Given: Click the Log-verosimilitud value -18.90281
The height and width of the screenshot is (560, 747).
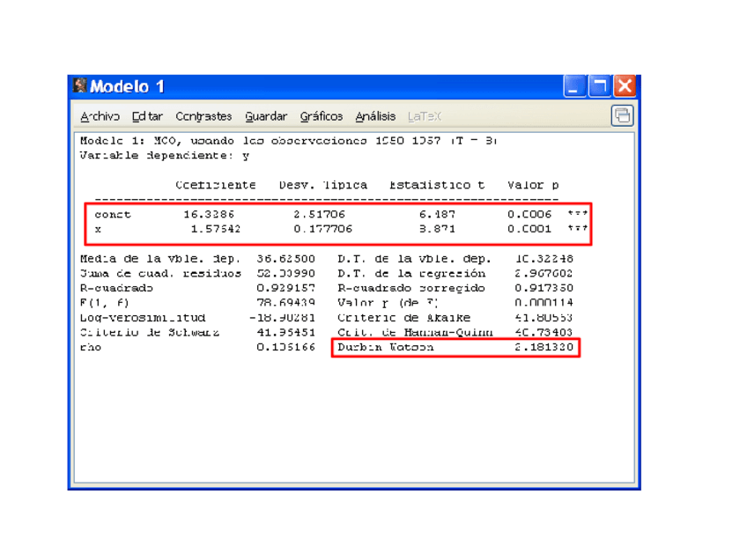Looking at the screenshot, I should point(282,318).
